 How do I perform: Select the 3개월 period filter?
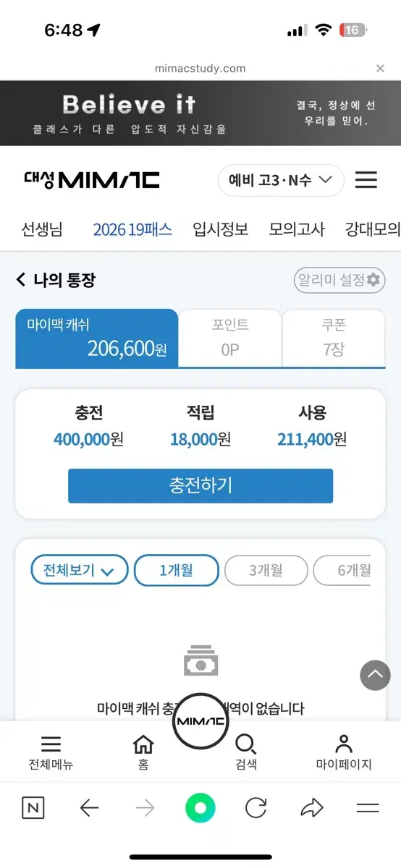pyautogui.click(x=266, y=570)
